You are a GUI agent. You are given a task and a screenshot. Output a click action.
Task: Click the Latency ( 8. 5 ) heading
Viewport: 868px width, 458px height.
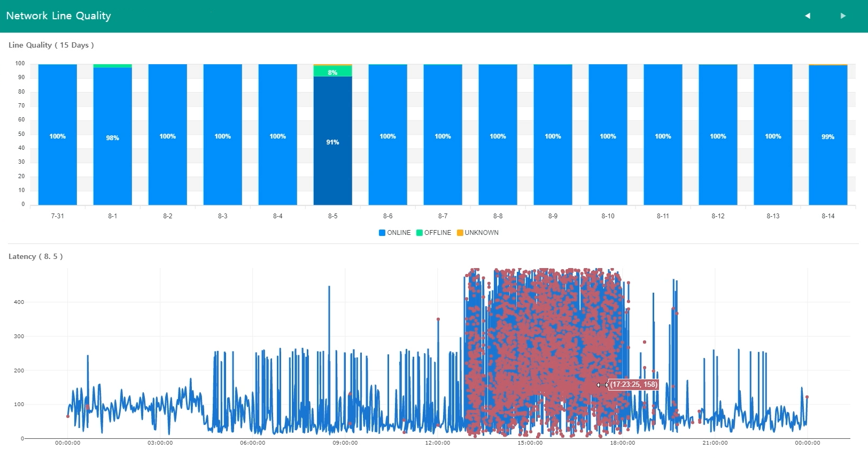point(35,257)
